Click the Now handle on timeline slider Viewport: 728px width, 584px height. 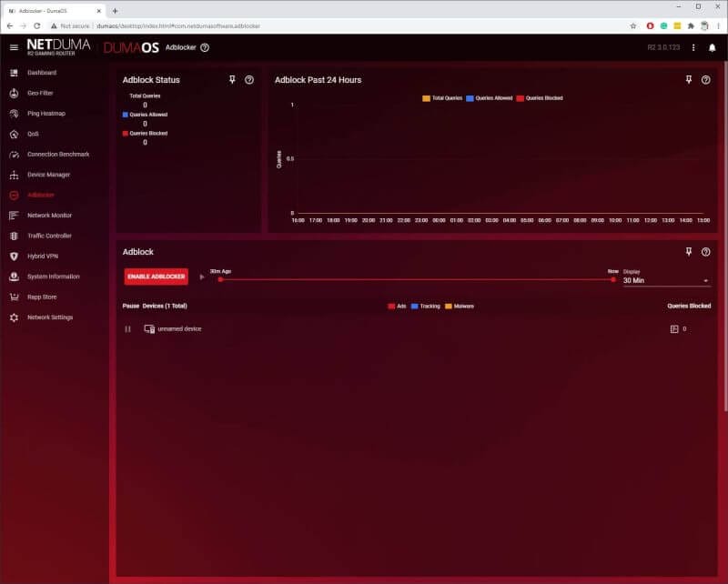613,279
